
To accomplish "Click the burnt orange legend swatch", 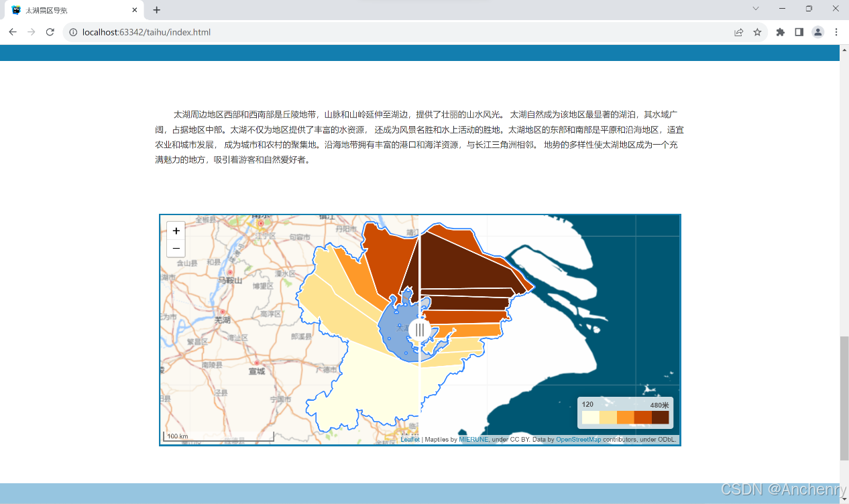I will 642,418.
